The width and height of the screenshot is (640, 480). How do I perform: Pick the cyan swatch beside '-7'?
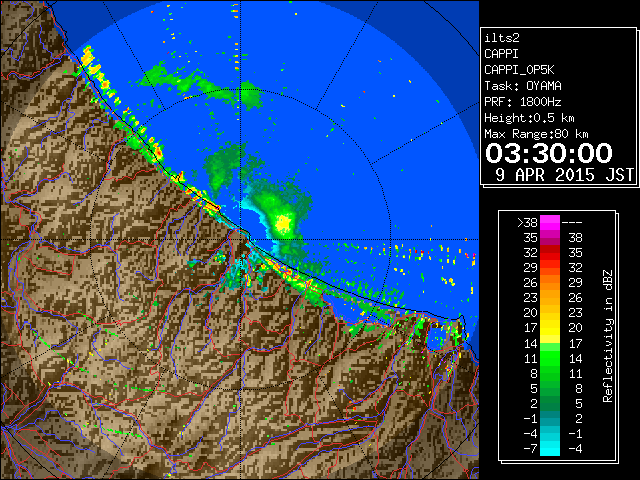tap(550, 449)
